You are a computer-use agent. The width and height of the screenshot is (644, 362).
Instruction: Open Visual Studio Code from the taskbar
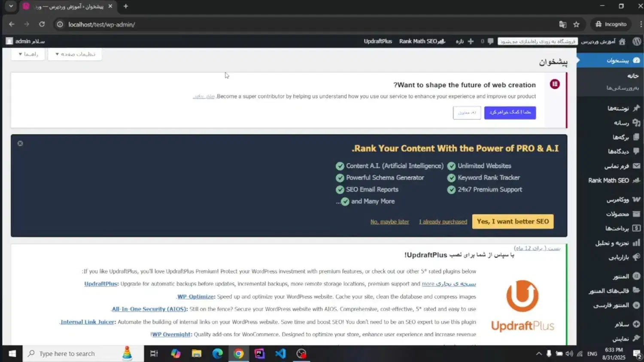tap(280, 354)
